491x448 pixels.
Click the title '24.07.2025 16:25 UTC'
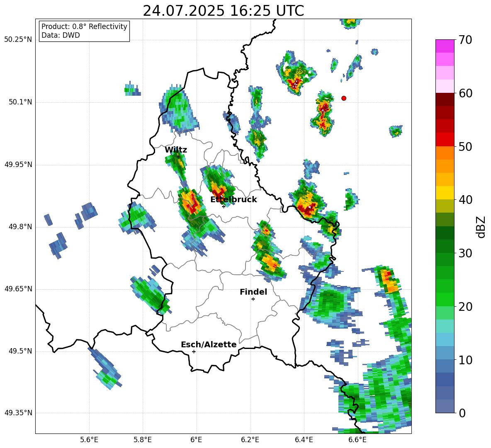(223, 11)
